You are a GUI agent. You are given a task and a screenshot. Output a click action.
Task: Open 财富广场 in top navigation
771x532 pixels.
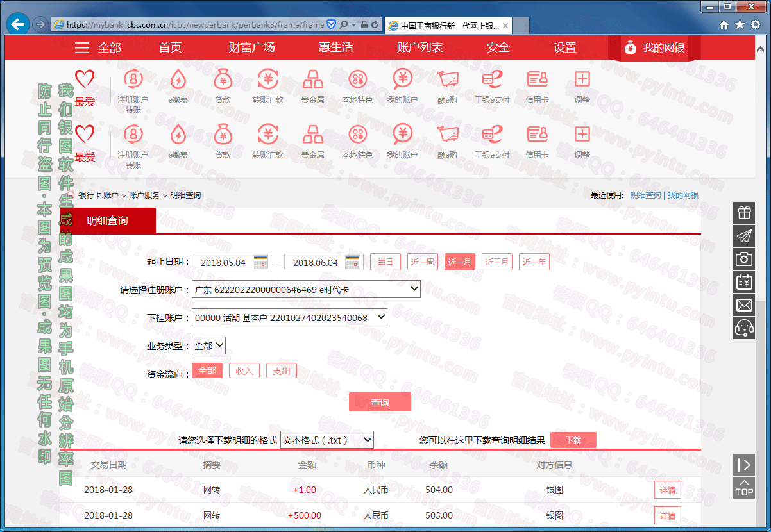[x=251, y=47]
